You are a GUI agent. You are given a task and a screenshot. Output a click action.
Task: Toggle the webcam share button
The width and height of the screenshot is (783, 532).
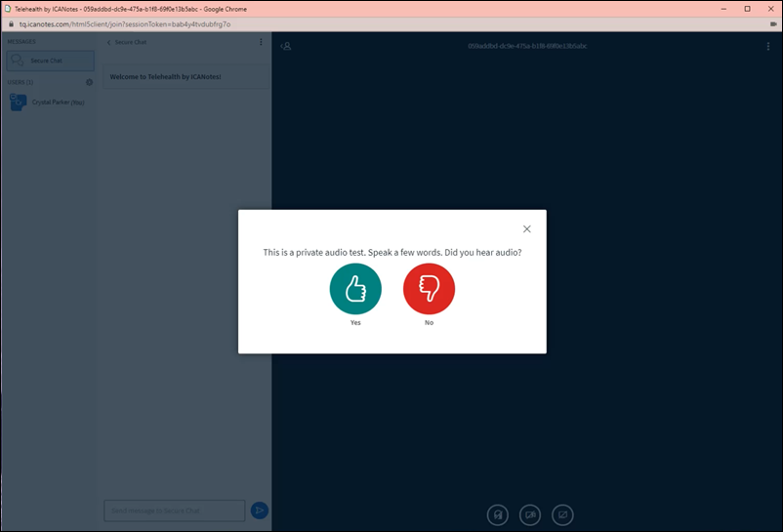click(530, 515)
